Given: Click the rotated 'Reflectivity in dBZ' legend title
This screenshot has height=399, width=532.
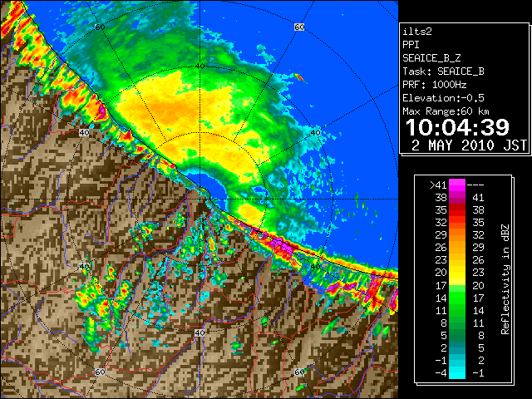Looking at the screenshot, I should click(x=505, y=279).
